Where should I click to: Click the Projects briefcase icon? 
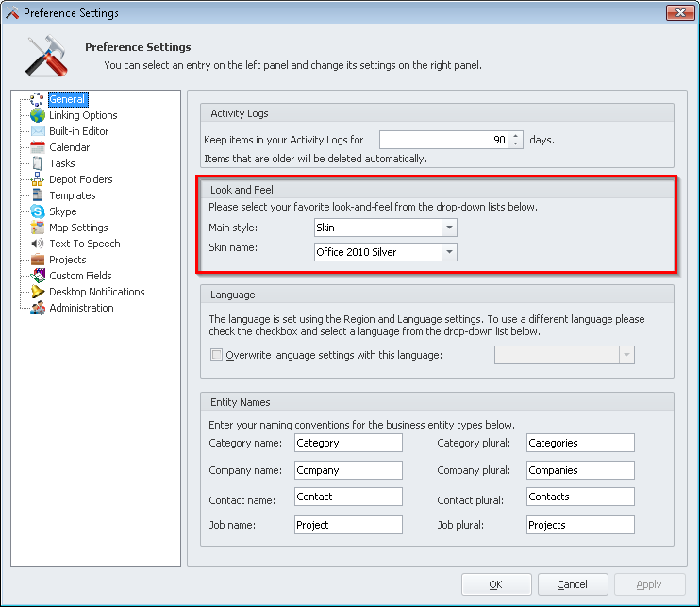pyautogui.click(x=38, y=260)
